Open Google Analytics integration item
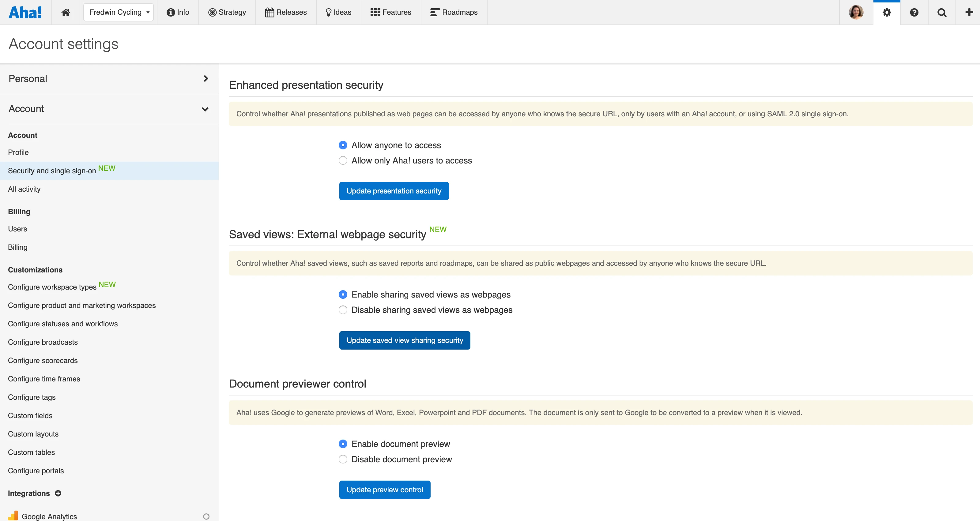Screen dimensions: 980x521 pos(49,516)
